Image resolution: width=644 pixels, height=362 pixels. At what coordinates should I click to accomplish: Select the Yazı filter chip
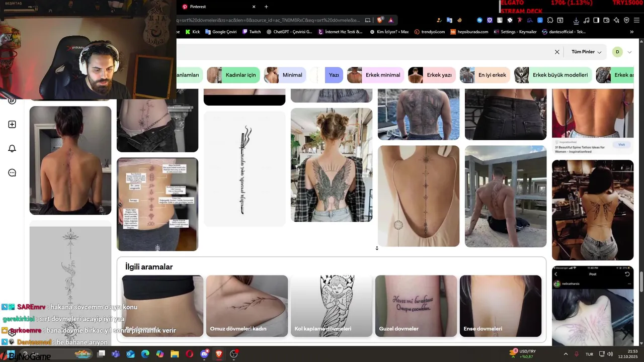pos(326,75)
